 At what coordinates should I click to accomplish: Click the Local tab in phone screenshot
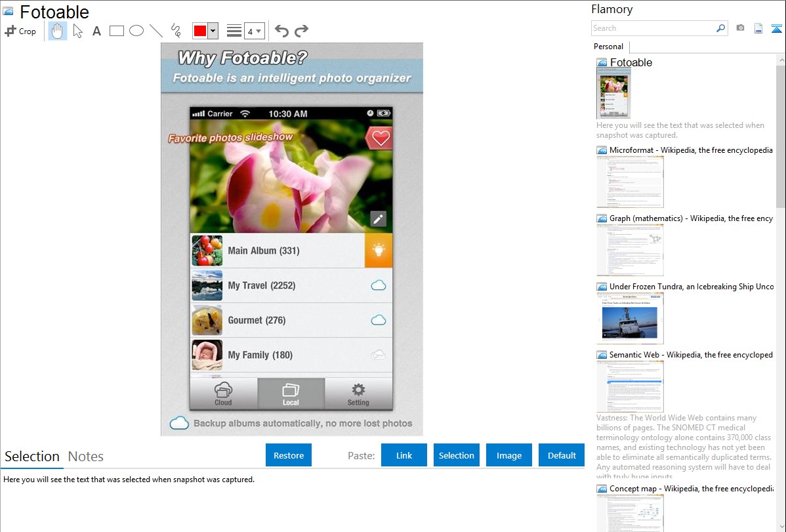coord(291,394)
